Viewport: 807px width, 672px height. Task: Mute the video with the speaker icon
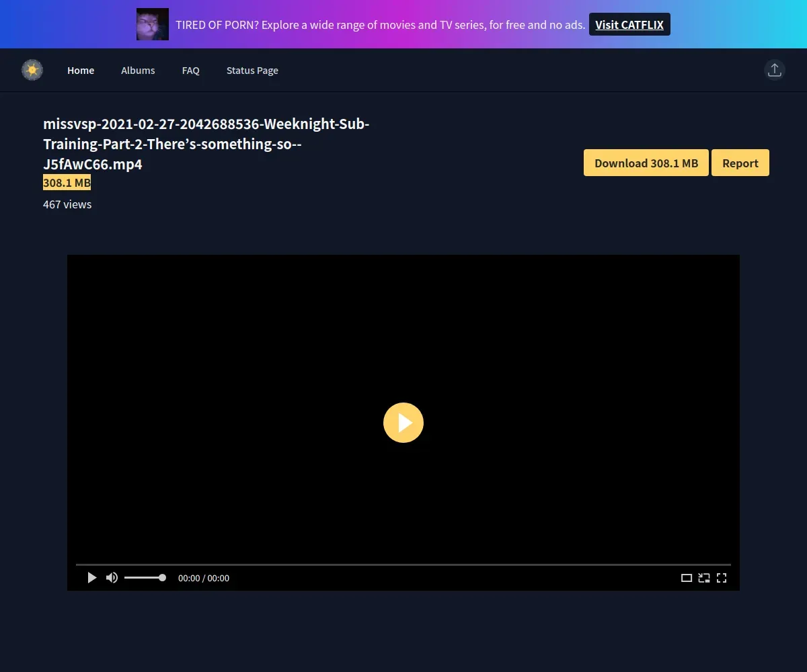[112, 578]
